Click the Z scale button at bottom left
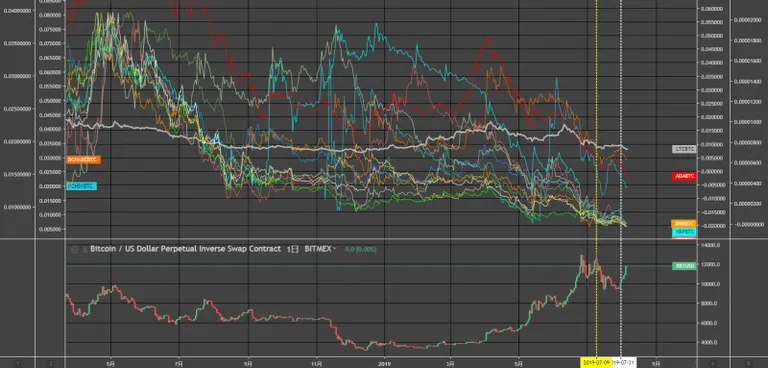The height and width of the screenshot is (368, 768). coord(50,363)
